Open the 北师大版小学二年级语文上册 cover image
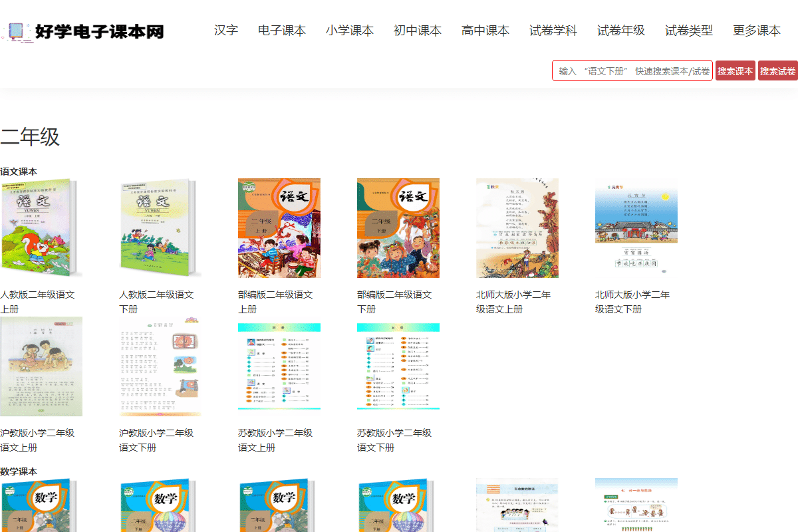Screen dimensions: 798x532 517,228
